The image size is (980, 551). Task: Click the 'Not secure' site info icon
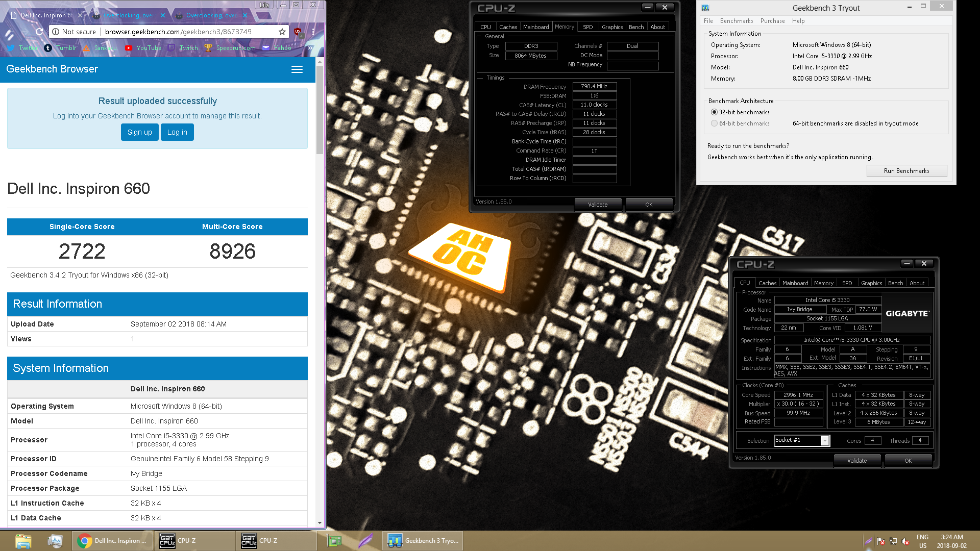pos(55,32)
